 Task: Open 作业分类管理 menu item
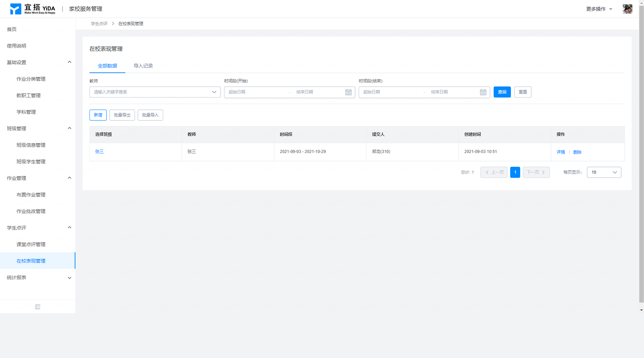(x=31, y=79)
